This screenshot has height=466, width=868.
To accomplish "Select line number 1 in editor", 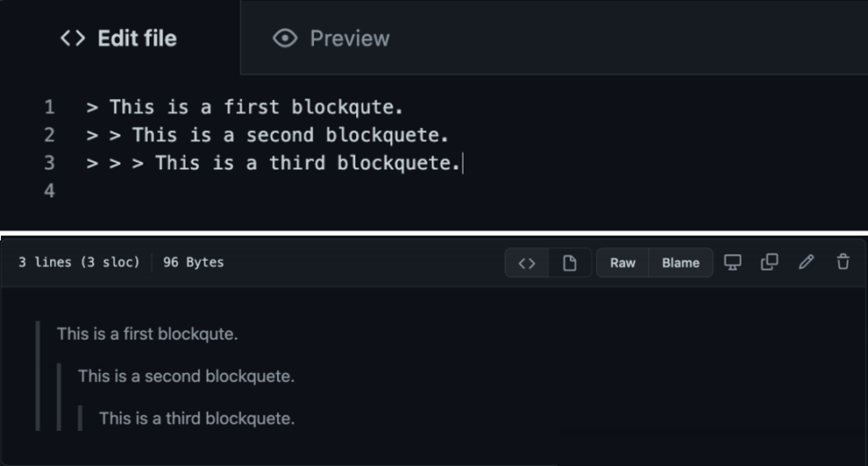I will pyautogui.click(x=49, y=108).
